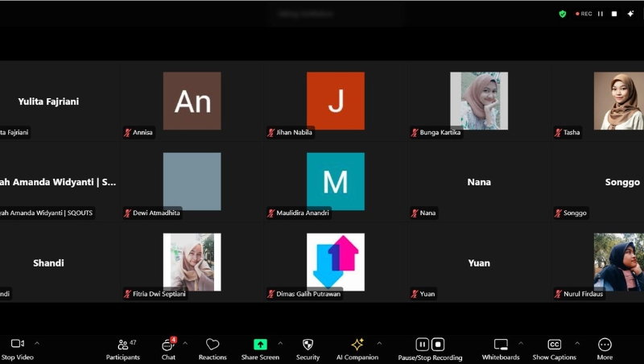
Task: Expand the arrow beside Show Captions
Action: coord(576,343)
